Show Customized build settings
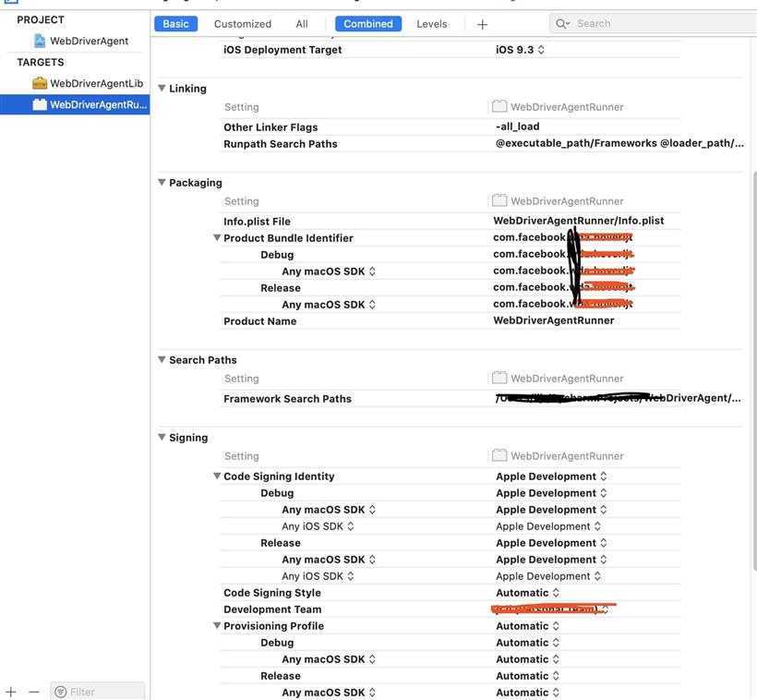The height and width of the screenshot is (700, 757). 243,24
